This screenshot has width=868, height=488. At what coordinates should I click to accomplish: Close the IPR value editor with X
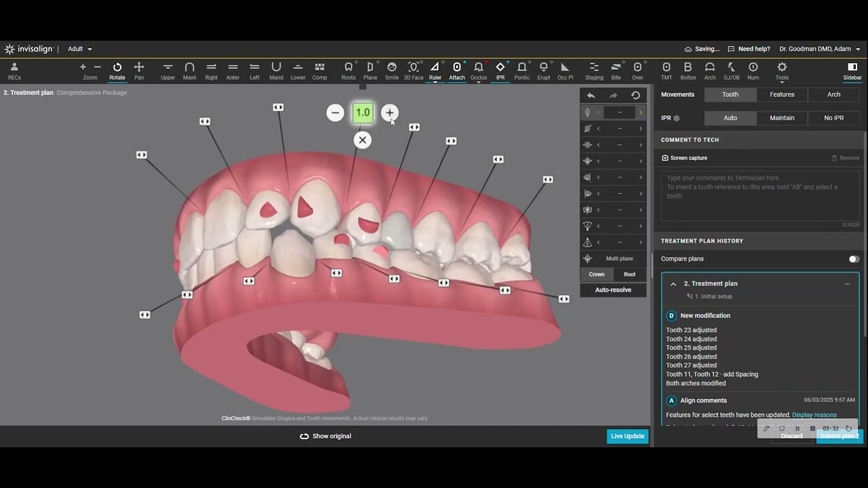(363, 140)
